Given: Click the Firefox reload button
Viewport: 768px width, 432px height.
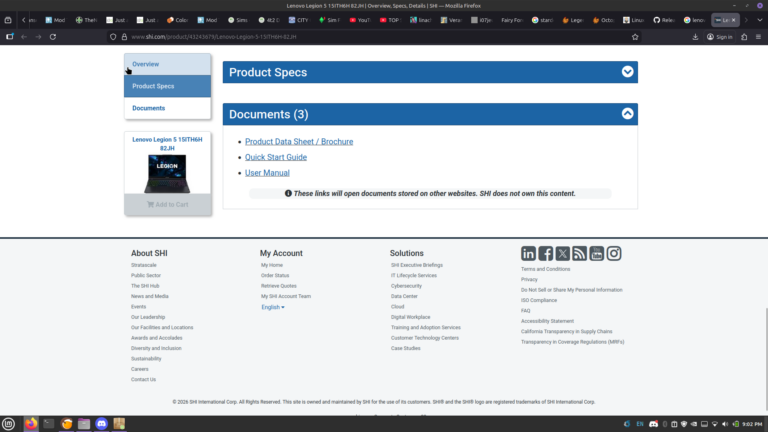Looking at the screenshot, I should coord(52,37).
